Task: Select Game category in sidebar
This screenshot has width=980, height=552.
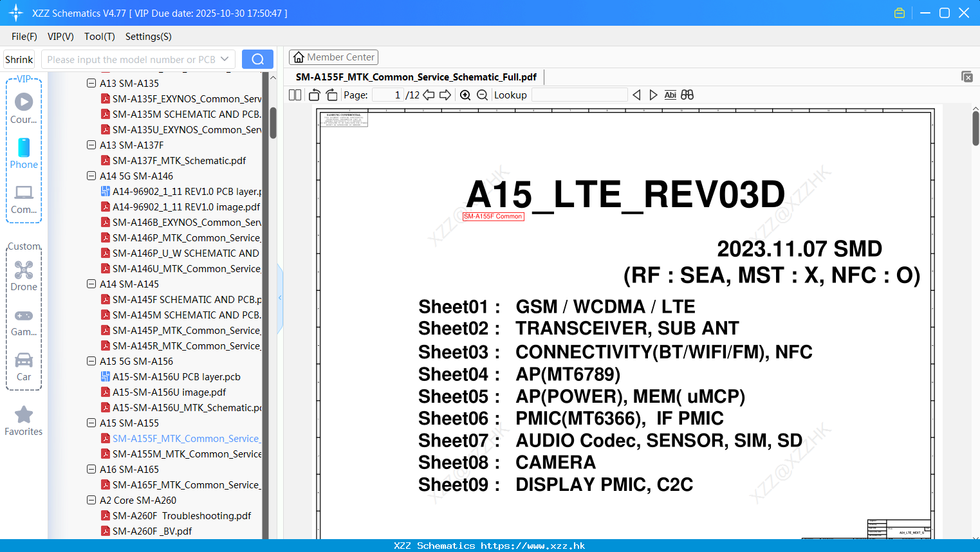Action: (24, 322)
